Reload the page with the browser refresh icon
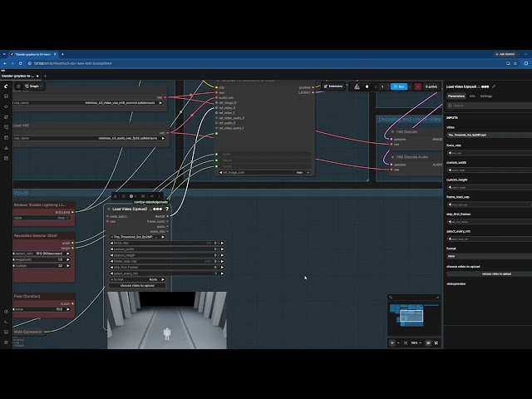This screenshot has height=399, width=532. click(x=20, y=63)
